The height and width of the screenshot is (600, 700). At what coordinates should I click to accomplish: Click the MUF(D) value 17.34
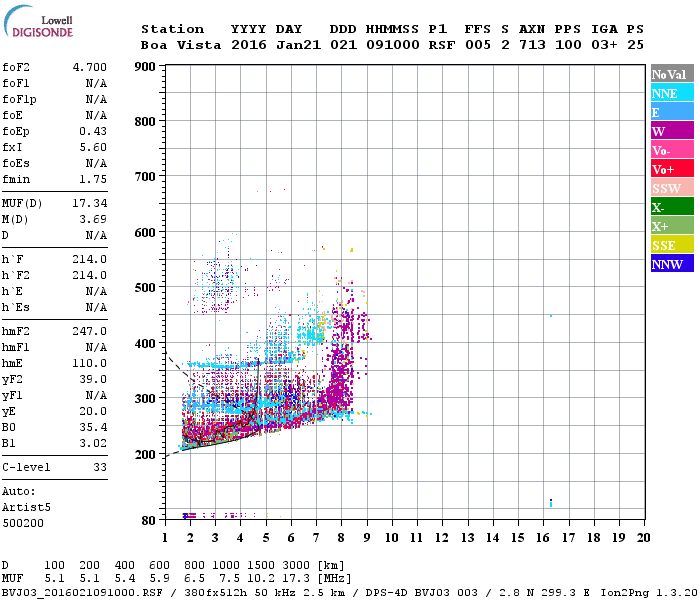tap(90, 204)
